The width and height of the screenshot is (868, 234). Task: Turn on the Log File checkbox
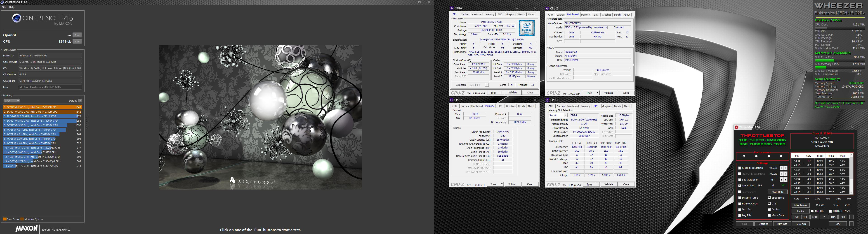coord(740,215)
